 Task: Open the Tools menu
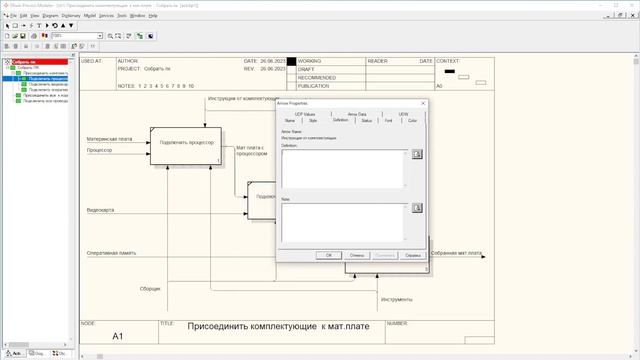pos(122,16)
